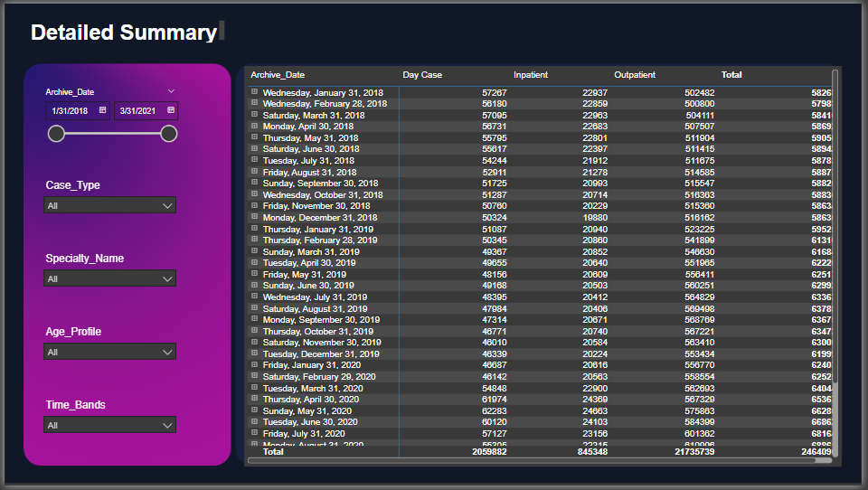Click the left handle of date slider
Image resolution: width=868 pixels, height=490 pixels.
click(56, 134)
